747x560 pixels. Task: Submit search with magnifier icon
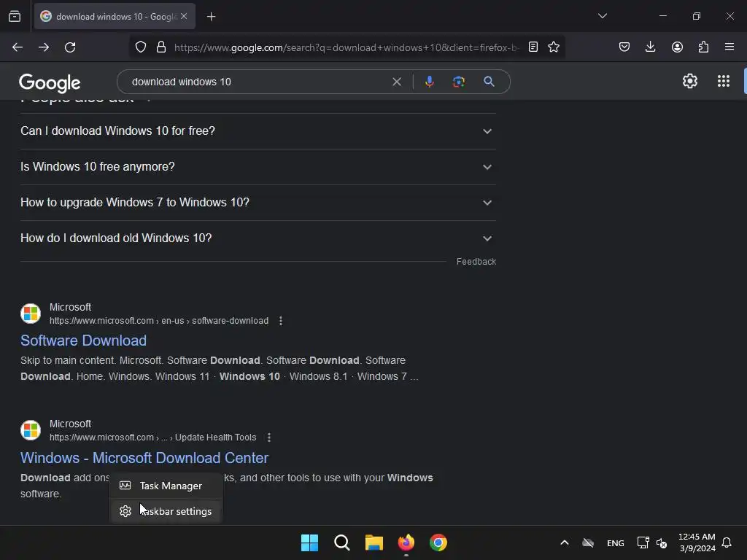489,82
